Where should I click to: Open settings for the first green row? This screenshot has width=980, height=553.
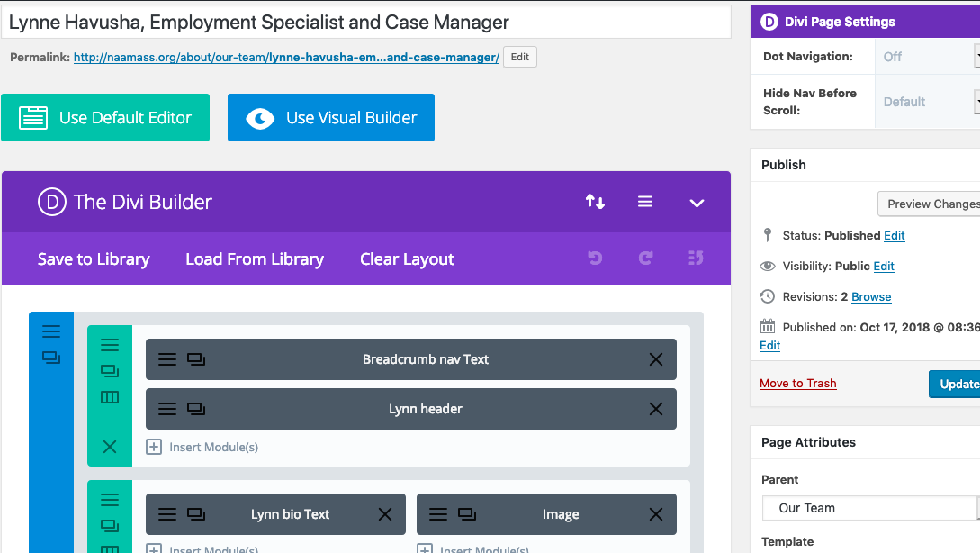tap(110, 345)
